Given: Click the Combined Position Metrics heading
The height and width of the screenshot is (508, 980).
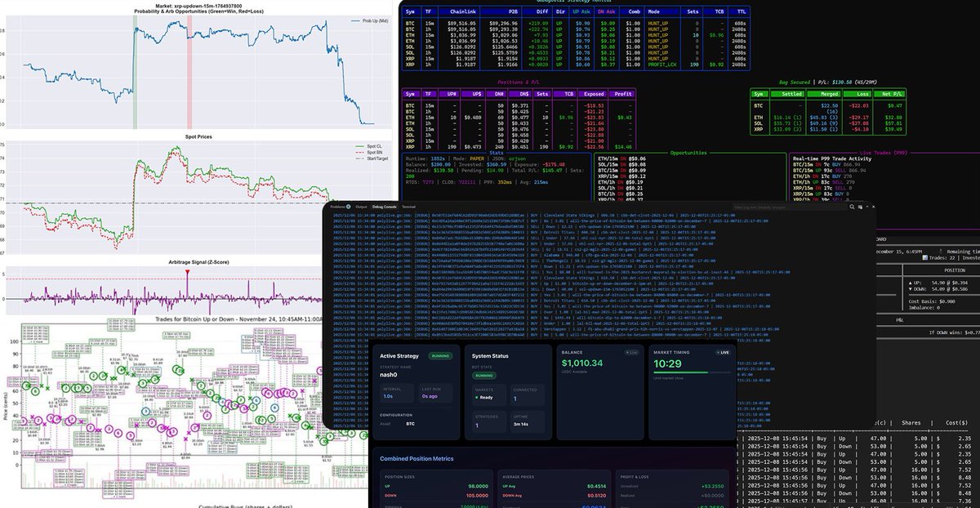Looking at the screenshot, I should (416, 458).
